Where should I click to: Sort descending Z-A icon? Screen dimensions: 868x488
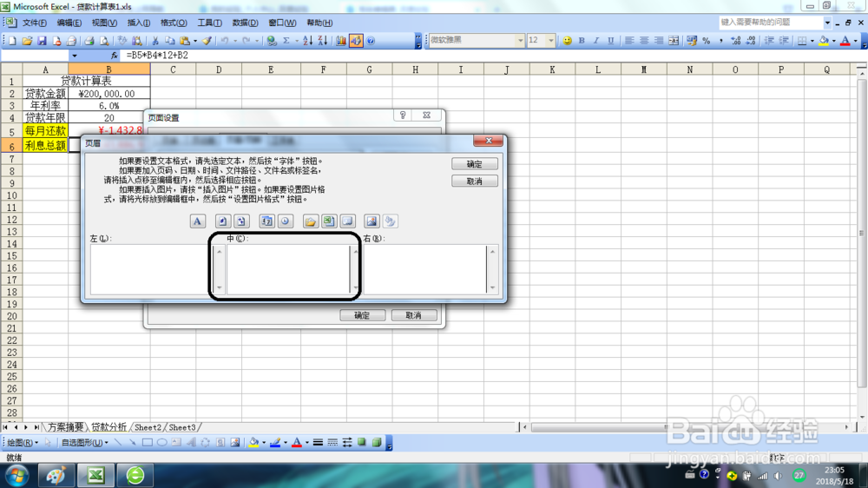[x=323, y=41]
